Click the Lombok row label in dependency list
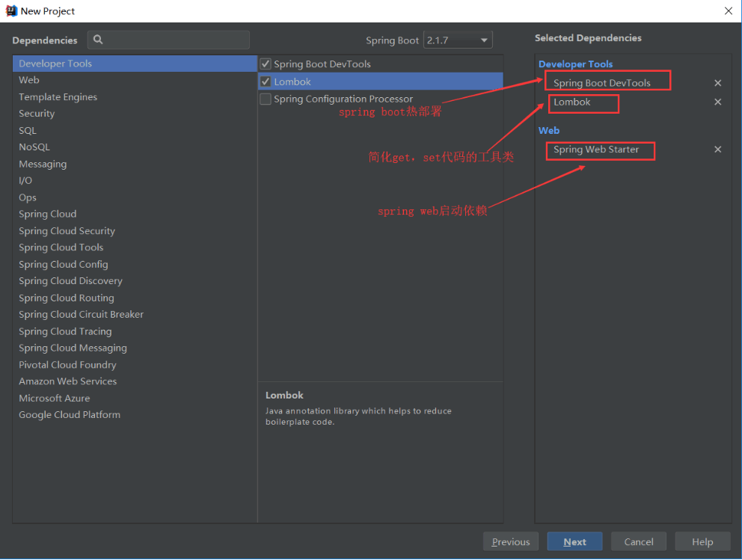This screenshot has height=560, width=742. [x=292, y=81]
